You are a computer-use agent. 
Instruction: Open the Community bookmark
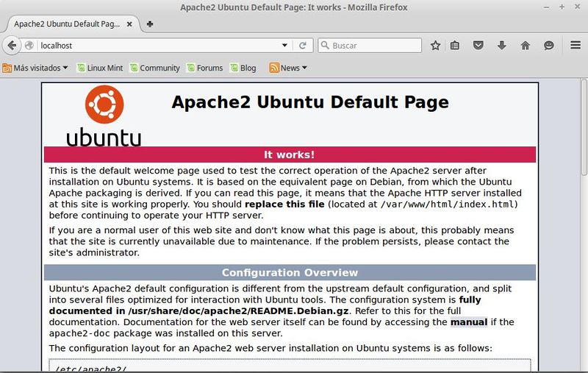pos(154,68)
